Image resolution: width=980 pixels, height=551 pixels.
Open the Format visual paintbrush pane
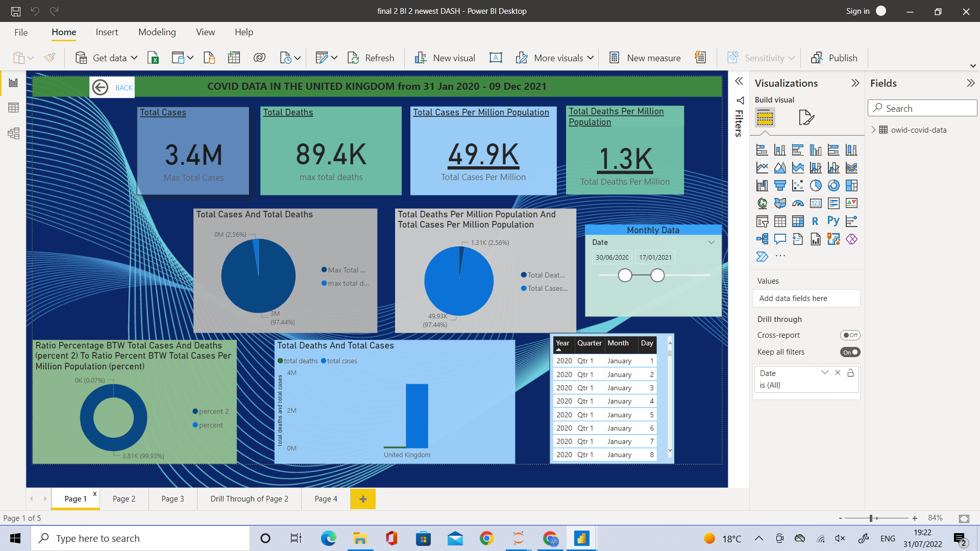[x=806, y=117]
